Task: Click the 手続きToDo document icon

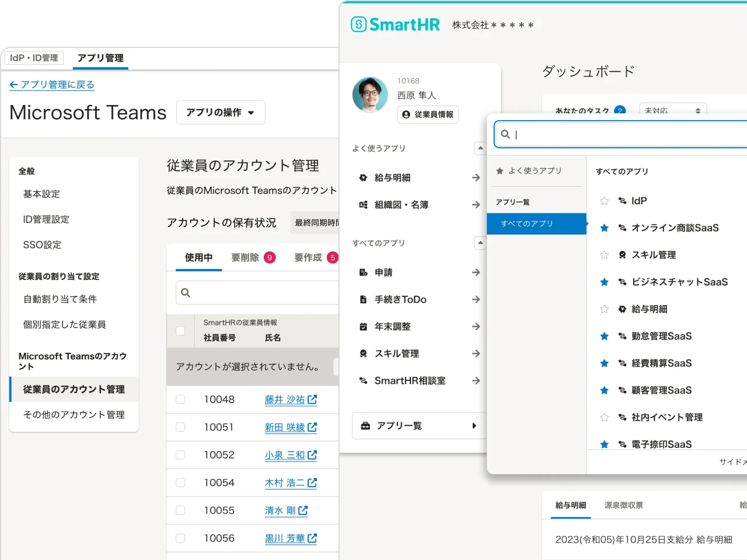Action: pos(363,299)
